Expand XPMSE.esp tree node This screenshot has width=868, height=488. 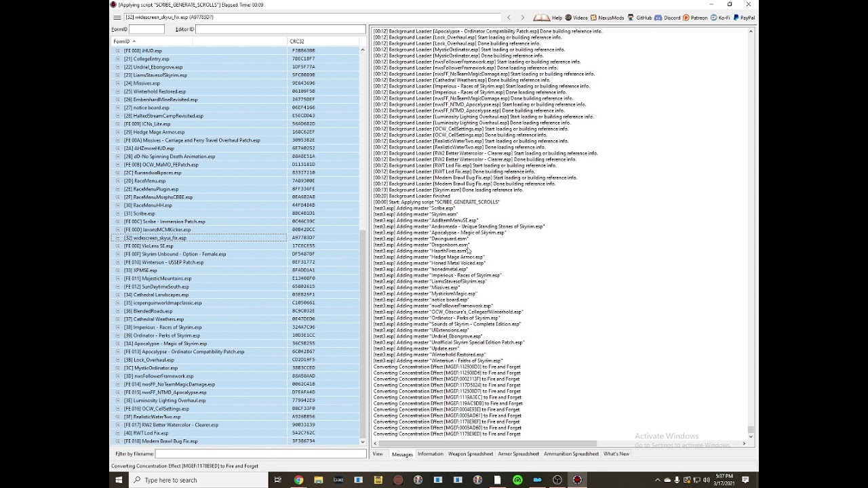(x=117, y=270)
